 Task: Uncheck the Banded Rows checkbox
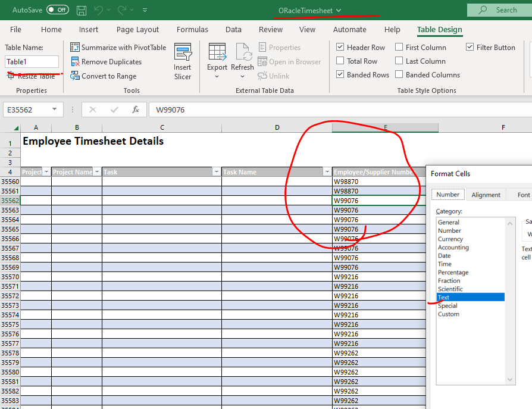point(340,74)
